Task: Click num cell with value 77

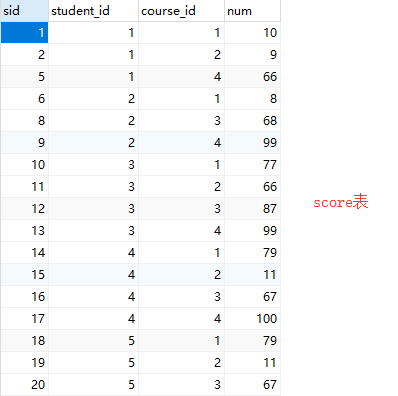Action: pos(252,165)
